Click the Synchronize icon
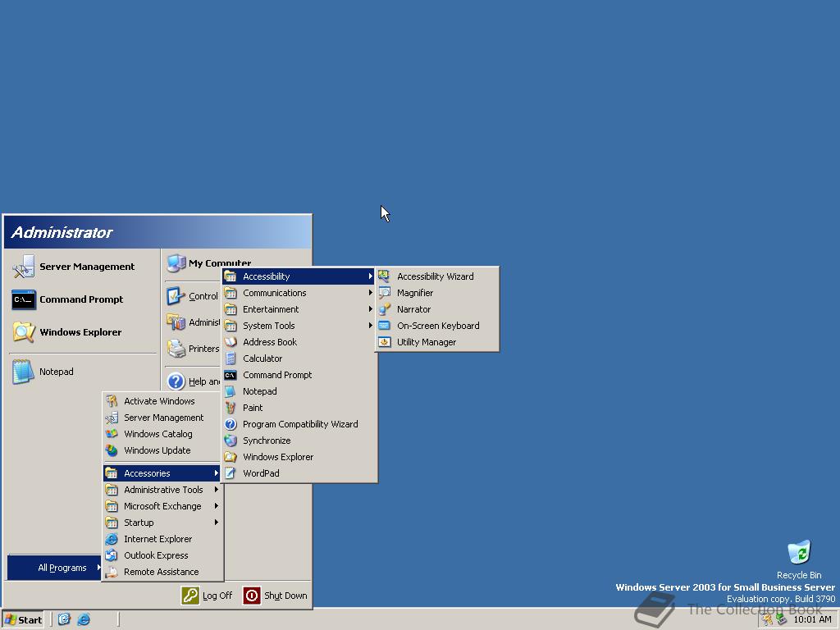 pyautogui.click(x=231, y=441)
